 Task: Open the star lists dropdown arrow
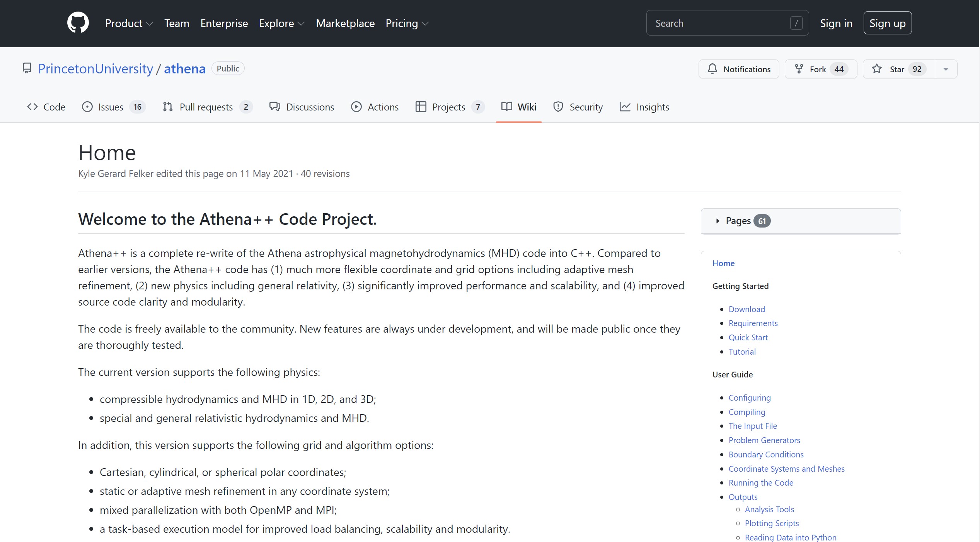point(946,69)
